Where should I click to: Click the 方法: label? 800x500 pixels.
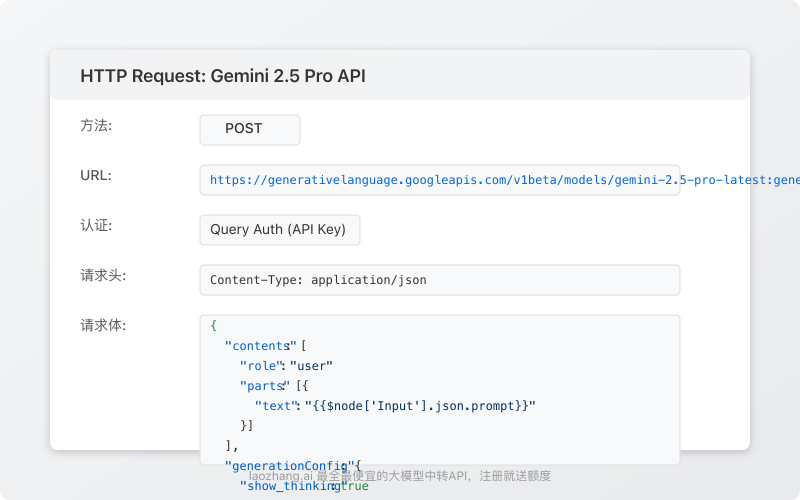[96, 126]
